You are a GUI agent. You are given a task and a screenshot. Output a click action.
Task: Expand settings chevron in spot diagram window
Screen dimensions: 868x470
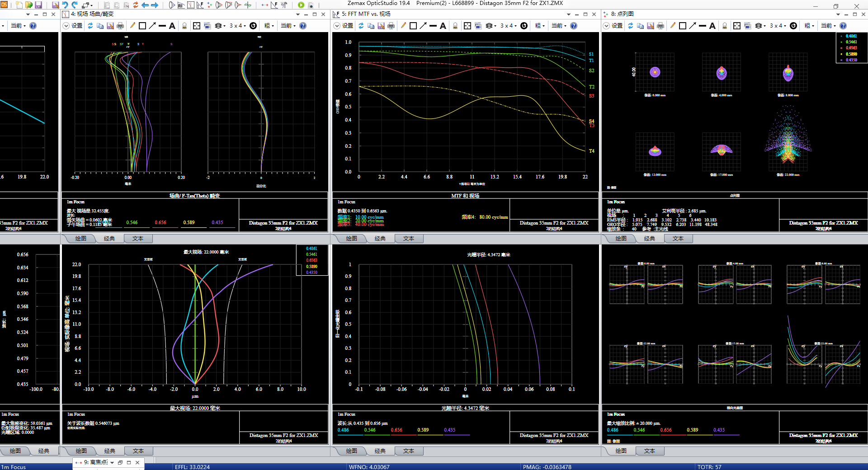606,26
